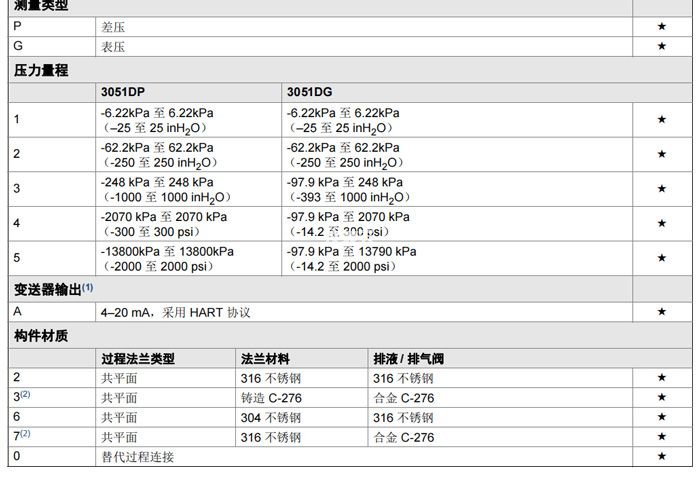
Task: Select the cell -248 kPa 至 248 kPa
Action: 188,189
